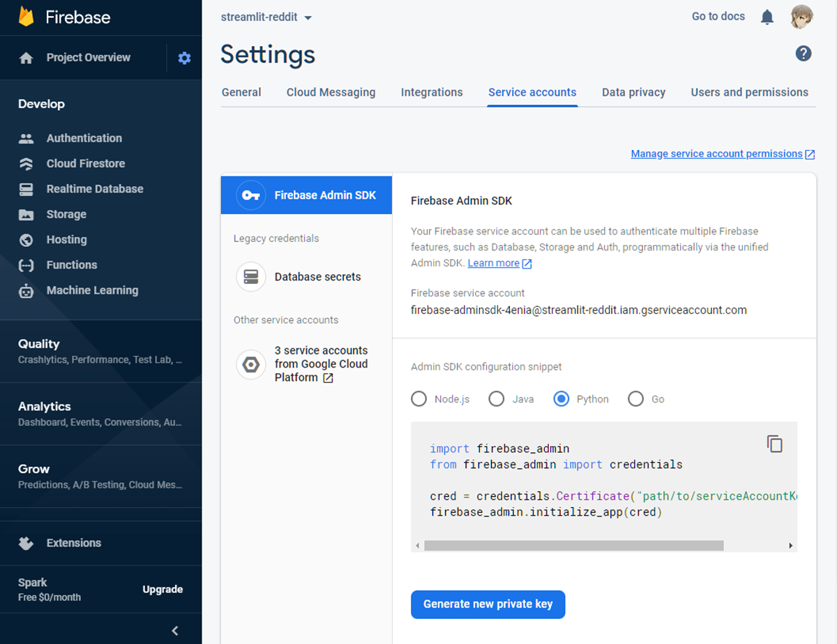Select the Java radio button
This screenshot has height=644, width=837.
[x=496, y=399]
